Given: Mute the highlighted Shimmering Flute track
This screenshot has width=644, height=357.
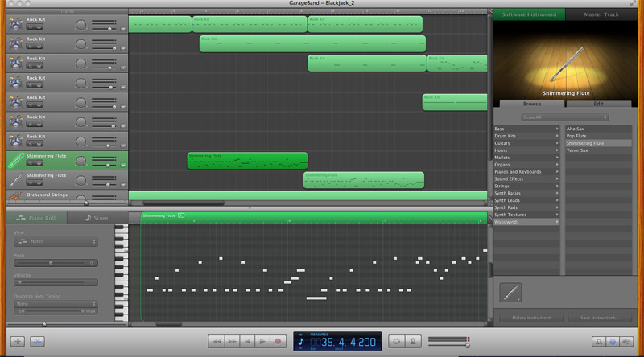Looking at the screenshot, I should (31, 163).
